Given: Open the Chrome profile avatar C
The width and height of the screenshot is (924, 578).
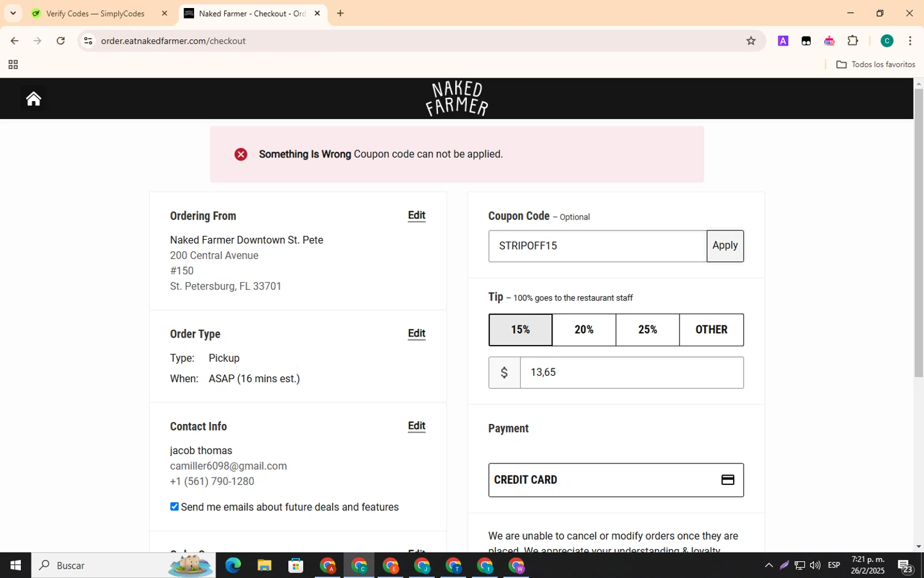Looking at the screenshot, I should (x=887, y=41).
